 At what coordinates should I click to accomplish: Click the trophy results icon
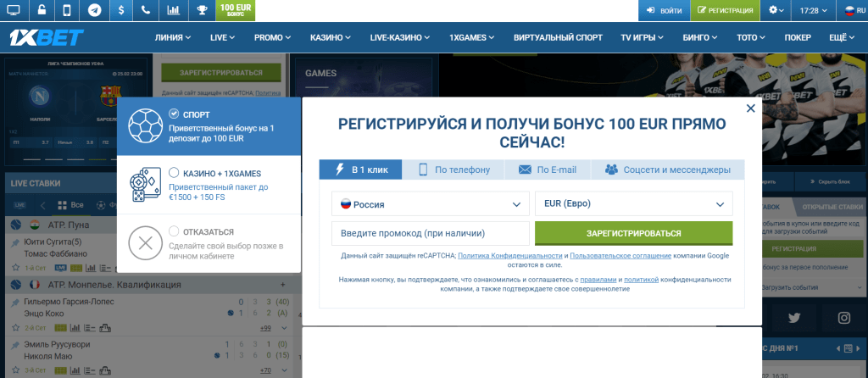click(201, 10)
